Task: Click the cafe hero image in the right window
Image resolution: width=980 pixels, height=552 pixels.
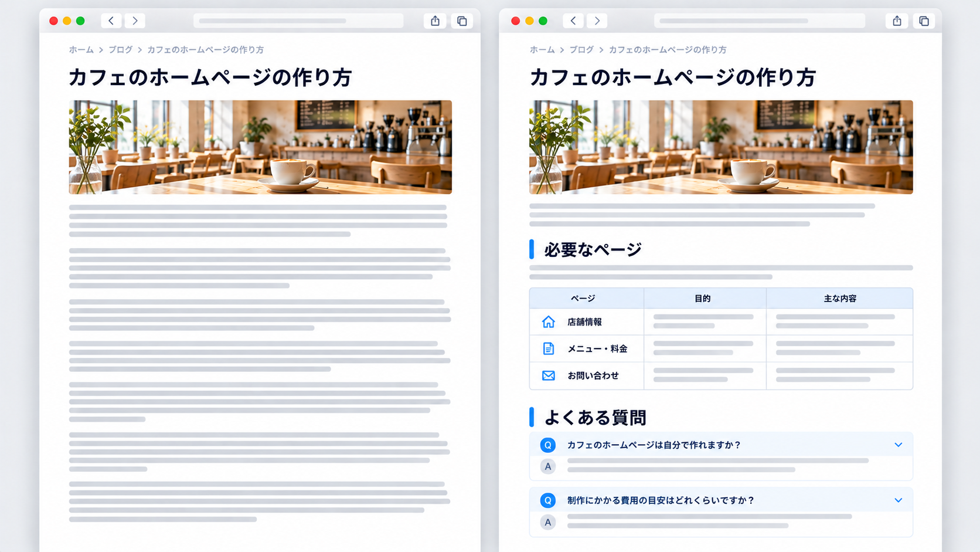Action: coord(721,147)
